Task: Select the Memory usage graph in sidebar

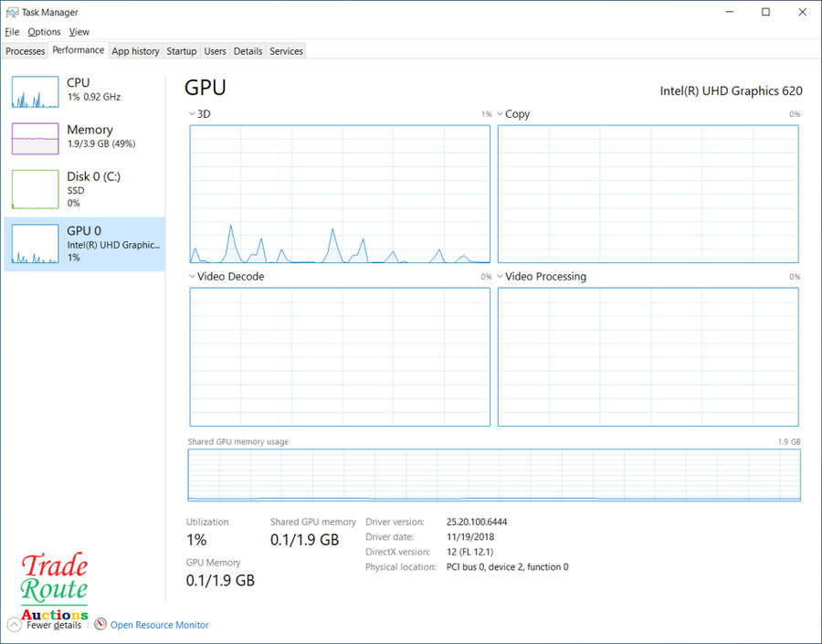Action: [x=35, y=138]
